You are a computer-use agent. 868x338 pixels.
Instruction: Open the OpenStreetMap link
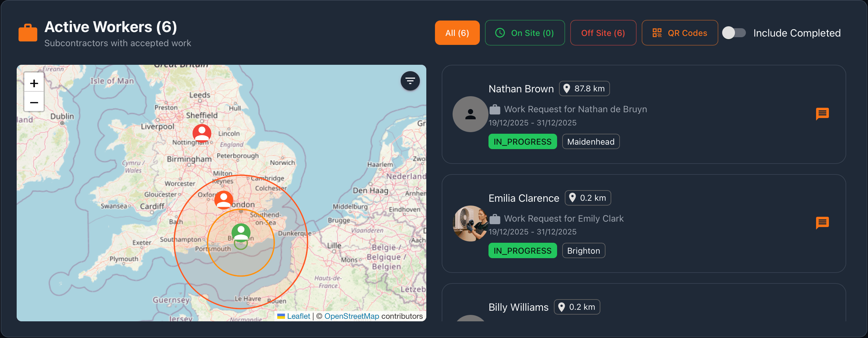(x=351, y=316)
